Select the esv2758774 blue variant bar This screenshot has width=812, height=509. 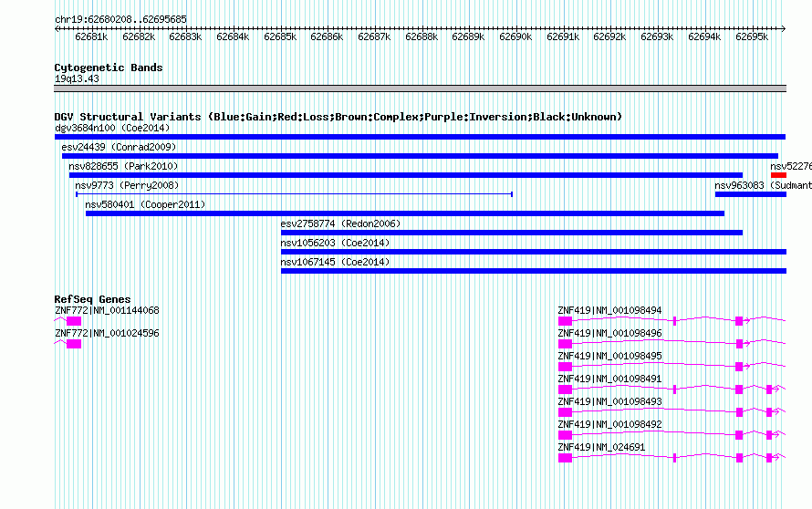(x=512, y=233)
